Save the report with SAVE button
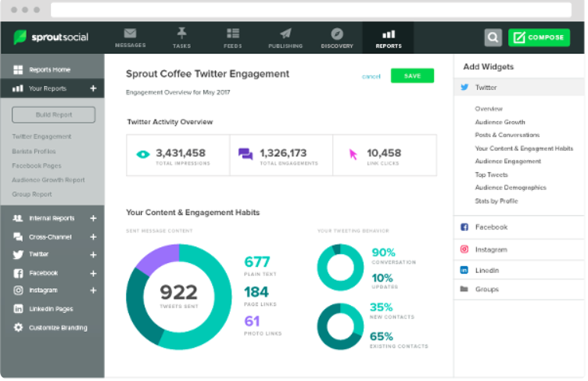The height and width of the screenshot is (381, 588). point(412,76)
